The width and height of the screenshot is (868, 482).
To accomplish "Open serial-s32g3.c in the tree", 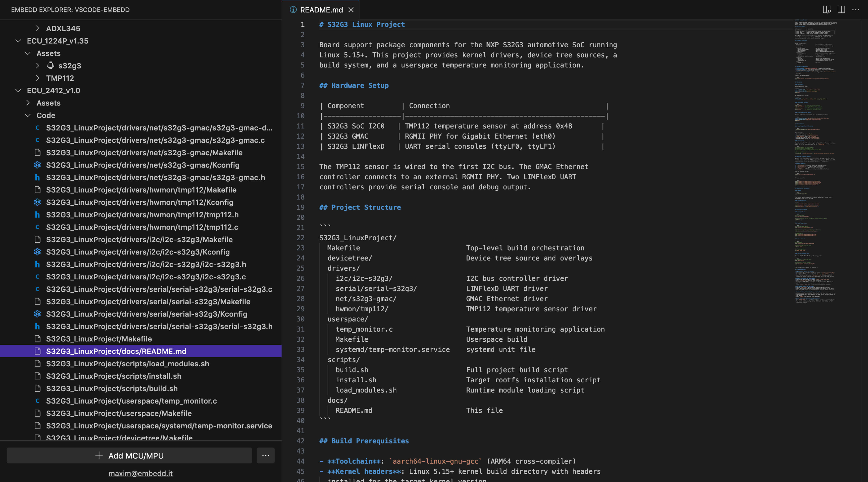I will 159,289.
